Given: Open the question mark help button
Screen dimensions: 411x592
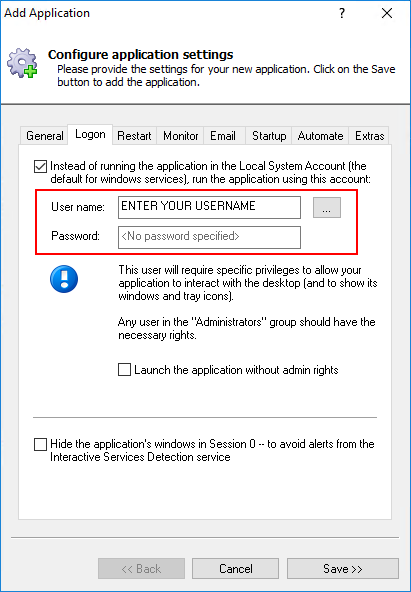Looking at the screenshot, I should 342,13.
